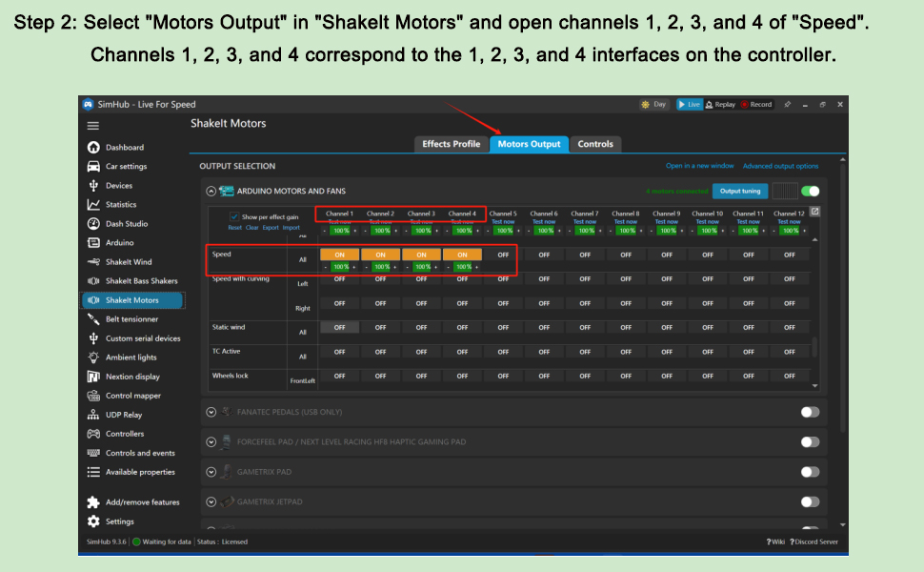Screen dimensions: 924x572
Task: Start Record mode
Action: pyautogui.click(x=756, y=104)
